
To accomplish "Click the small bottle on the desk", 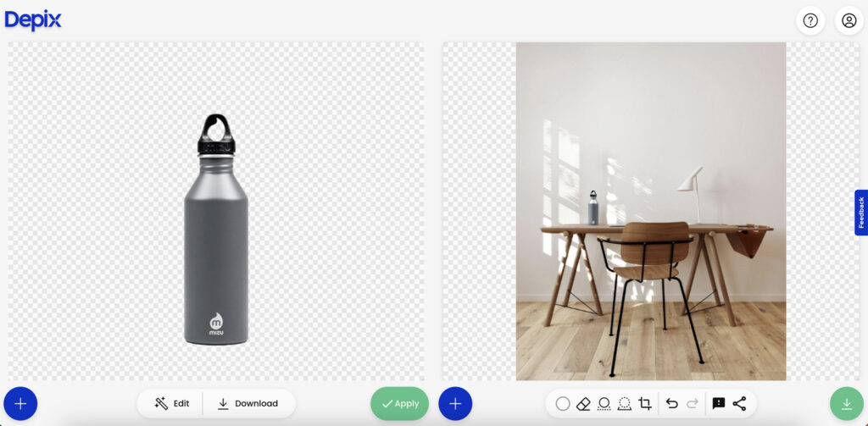I will 593,208.
